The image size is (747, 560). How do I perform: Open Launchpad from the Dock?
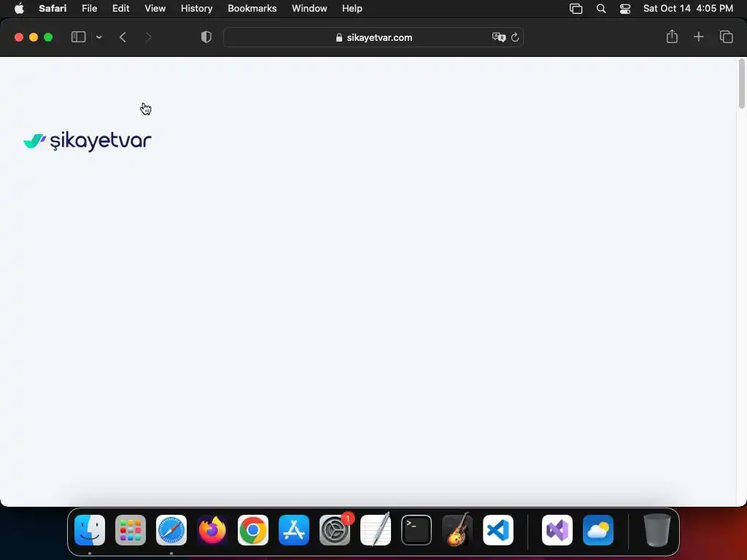point(131,530)
